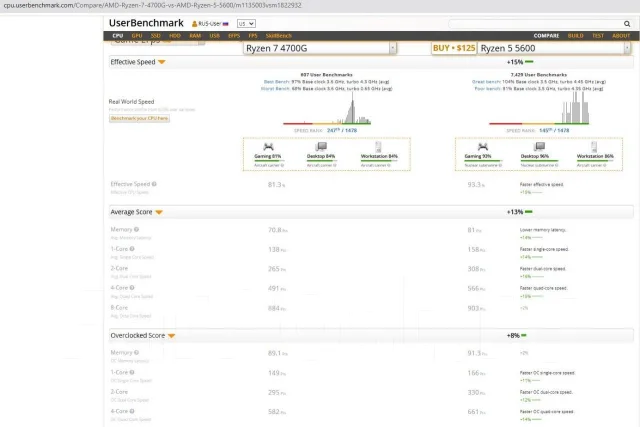Screen dimensions: 640x427
Task: Go to TEST in the navigation bar
Action: [598, 36]
